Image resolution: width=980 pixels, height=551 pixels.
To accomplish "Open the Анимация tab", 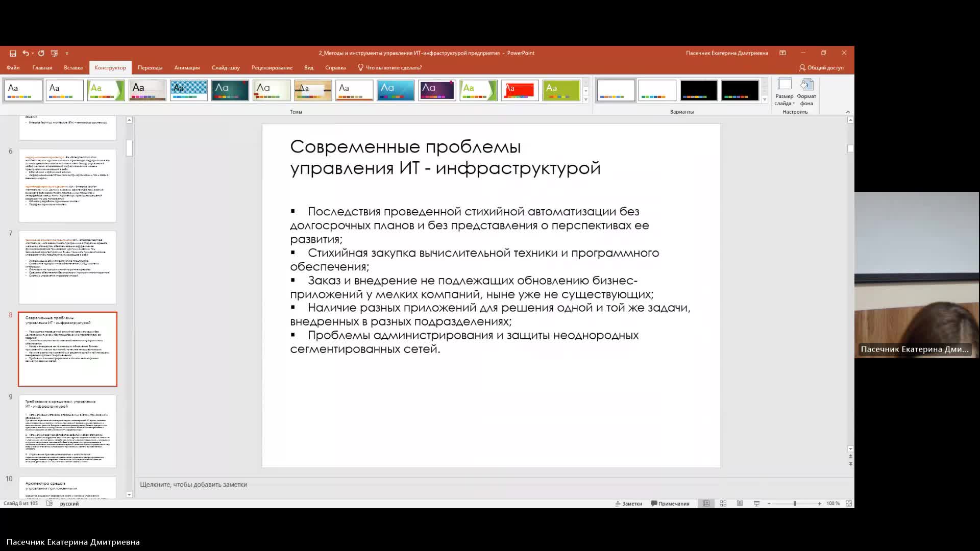I will 187,68.
